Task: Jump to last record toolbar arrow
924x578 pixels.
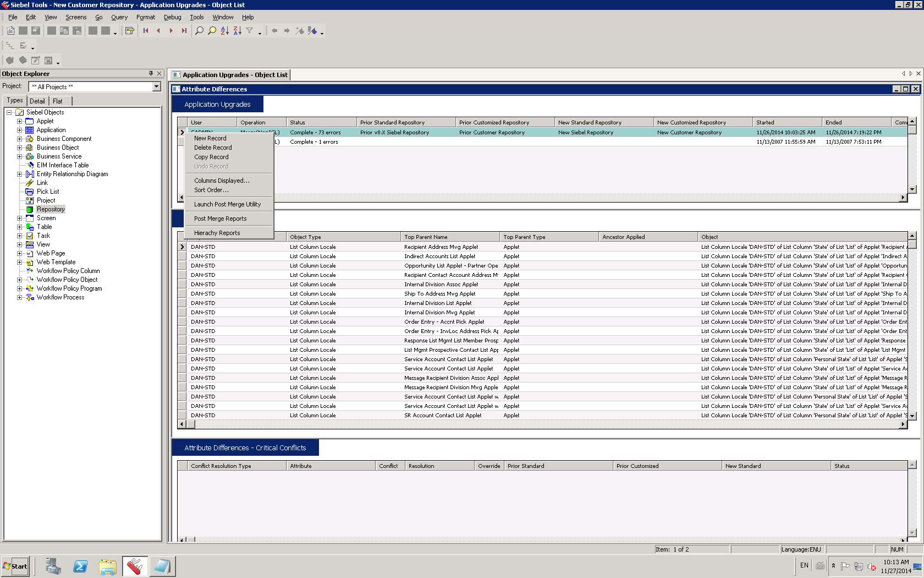Action: (184, 31)
